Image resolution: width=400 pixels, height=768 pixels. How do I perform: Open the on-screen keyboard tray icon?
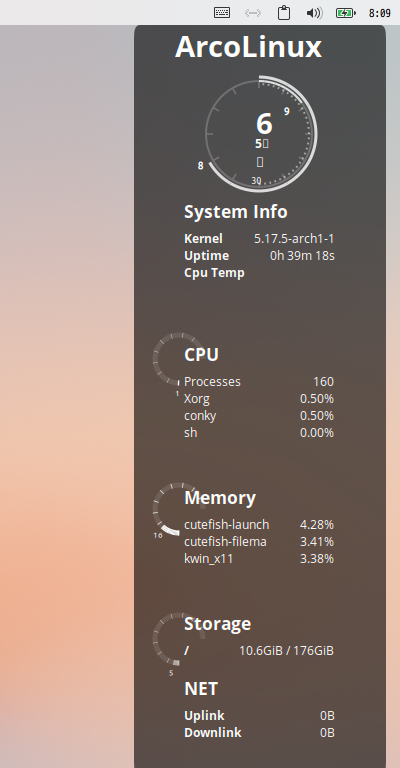[x=222, y=13]
